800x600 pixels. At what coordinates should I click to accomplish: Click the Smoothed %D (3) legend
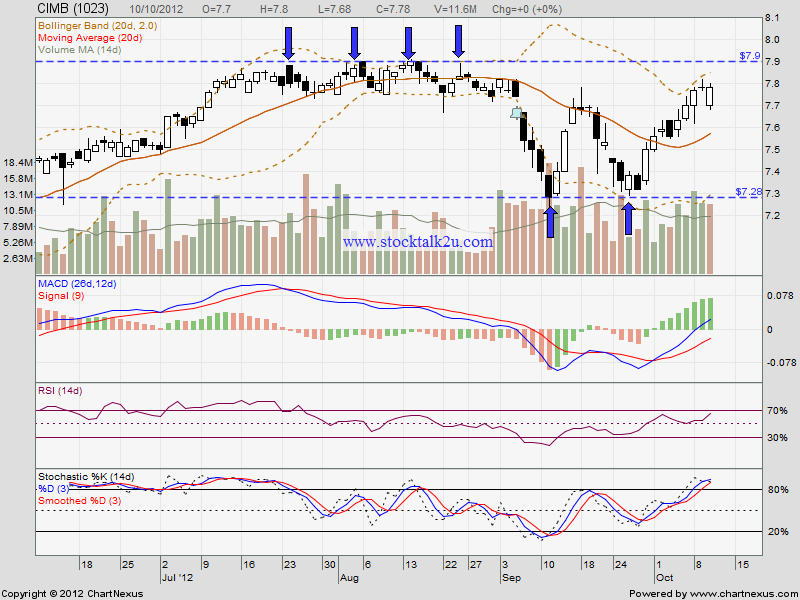[80, 501]
